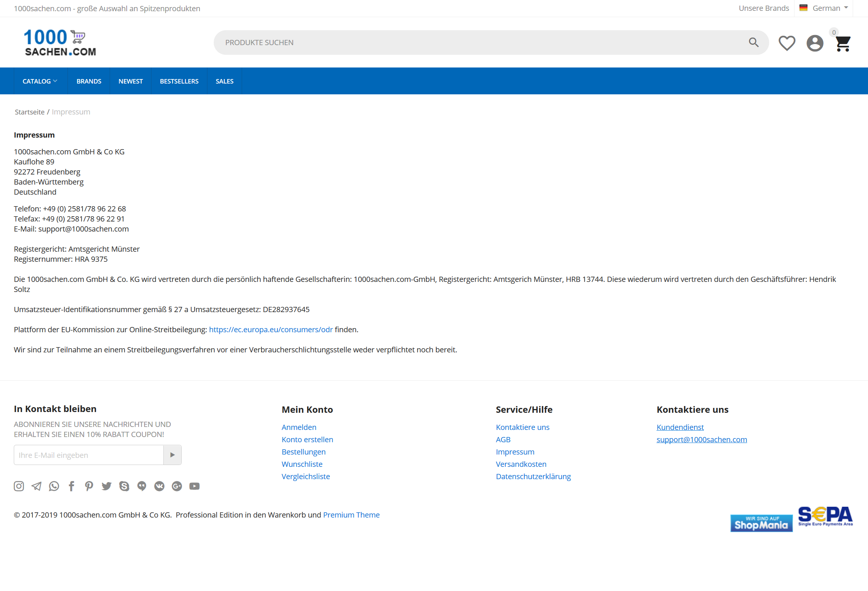This screenshot has width=868, height=591.
Task: Open the BRANDS menu item
Action: click(x=89, y=81)
